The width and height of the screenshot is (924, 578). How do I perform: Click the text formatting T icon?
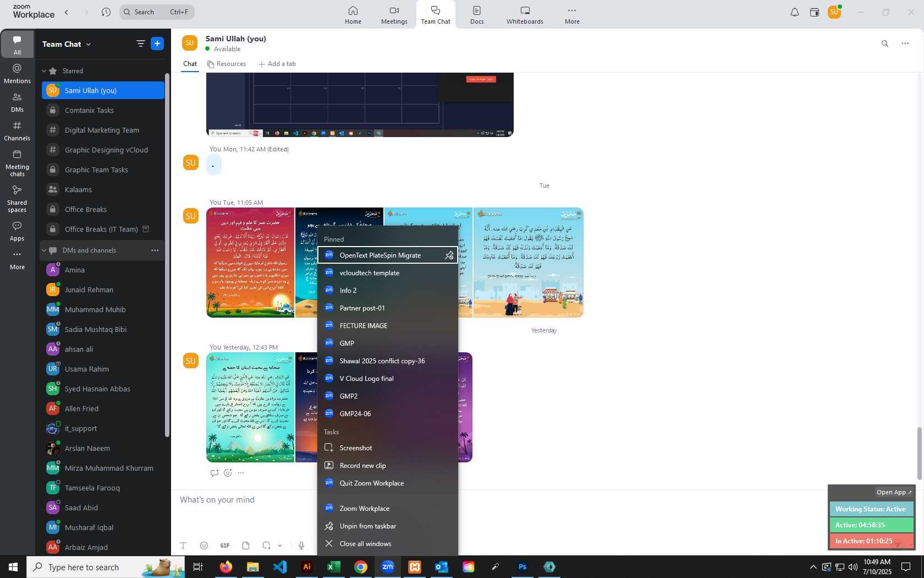pyautogui.click(x=183, y=546)
